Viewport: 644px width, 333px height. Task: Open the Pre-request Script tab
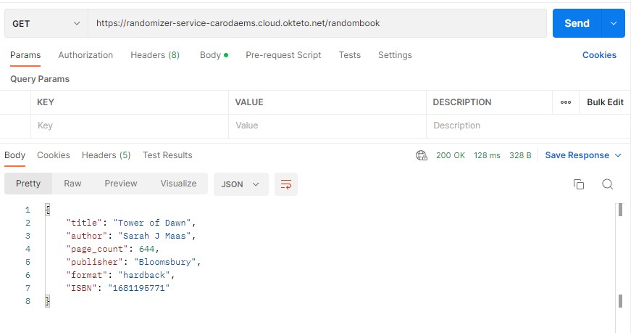coord(283,55)
